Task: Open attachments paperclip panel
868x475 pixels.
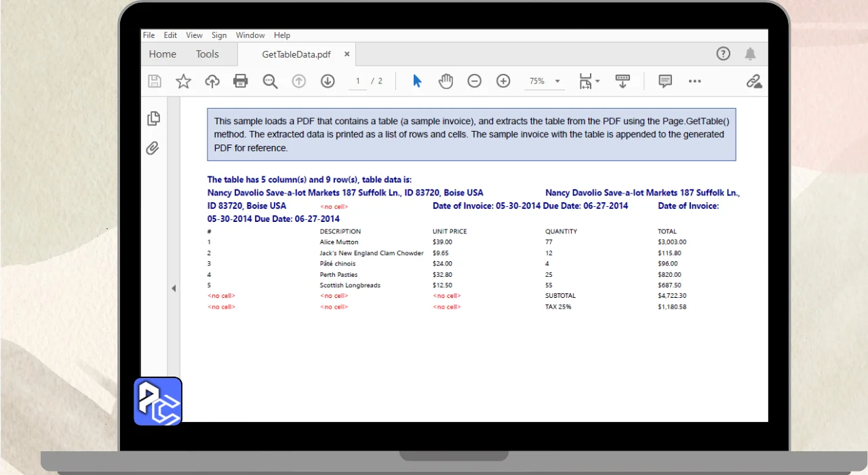Action: 153,148
